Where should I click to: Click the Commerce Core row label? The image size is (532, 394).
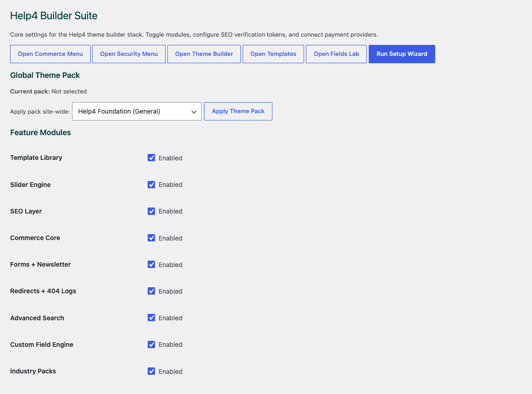[x=35, y=238]
